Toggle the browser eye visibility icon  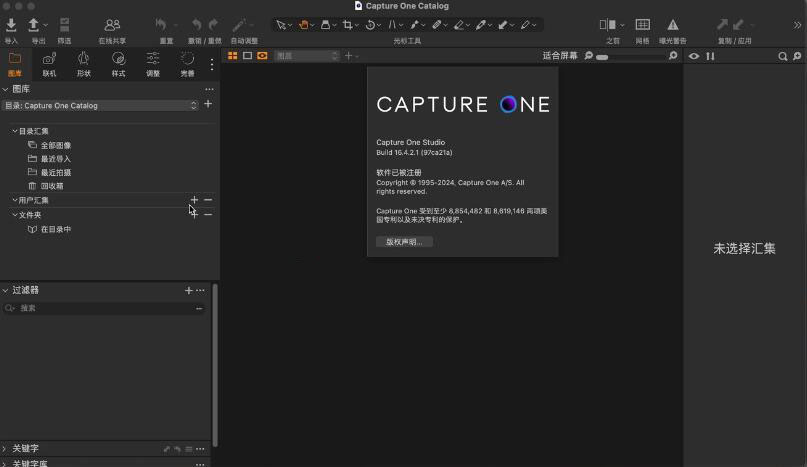coord(694,56)
